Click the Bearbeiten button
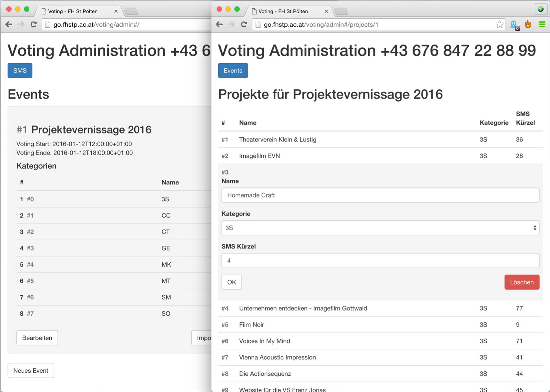The width and height of the screenshot is (550, 392). coord(37,338)
